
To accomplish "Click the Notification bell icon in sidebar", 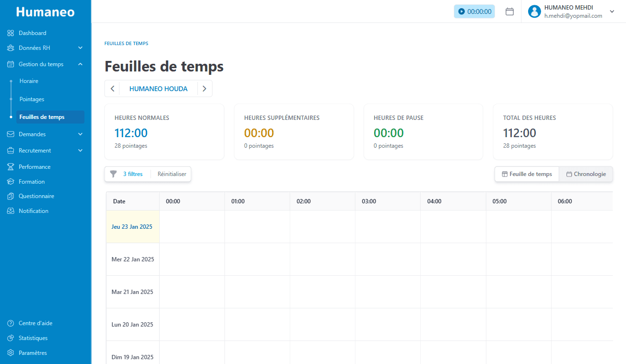I will click(10, 211).
